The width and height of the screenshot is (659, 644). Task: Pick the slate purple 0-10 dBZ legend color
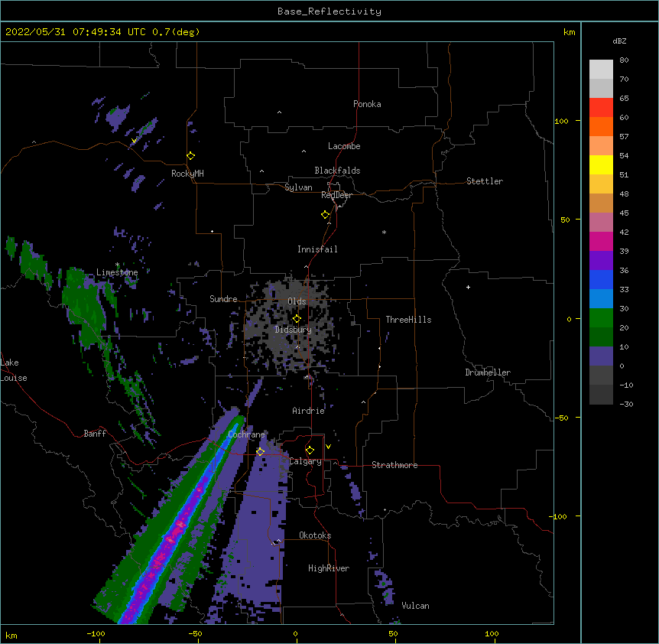(x=601, y=356)
